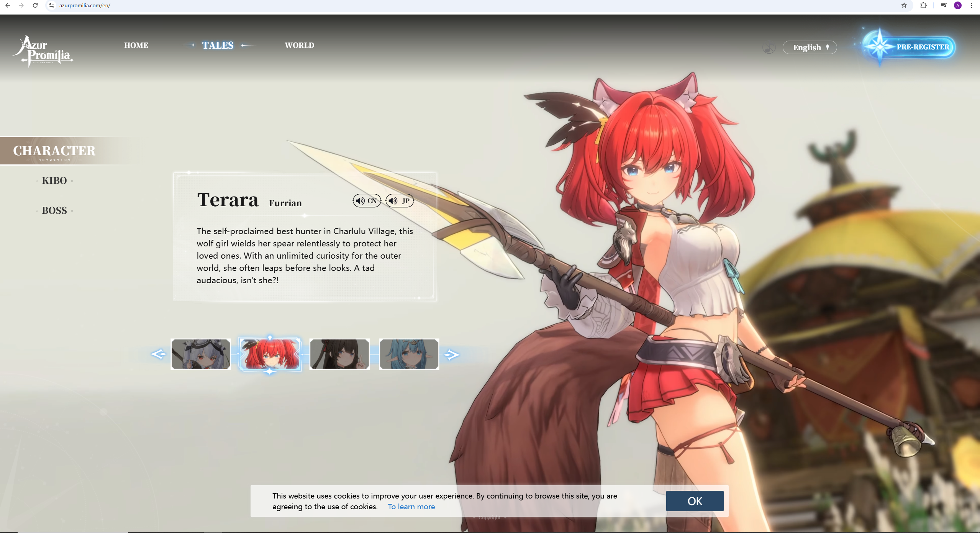Play Terara's JP voice clip
Image resolution: width=980 pixels, height=533 pixels.
(400, 201)
